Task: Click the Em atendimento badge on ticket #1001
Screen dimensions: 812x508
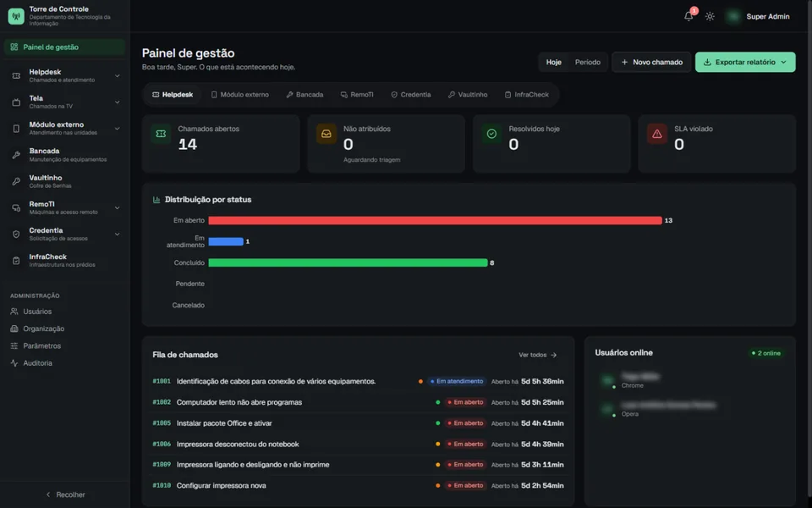Action: click(457, 382)
